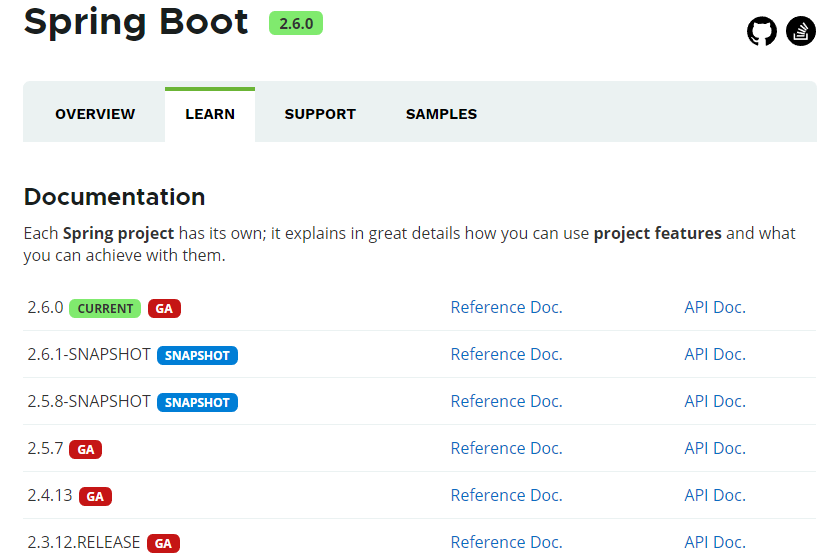The height and width of the screenshot is (559, 839).
Task: Click the GA badge next to 2.3.12.RELEASE
Action: 163,543
